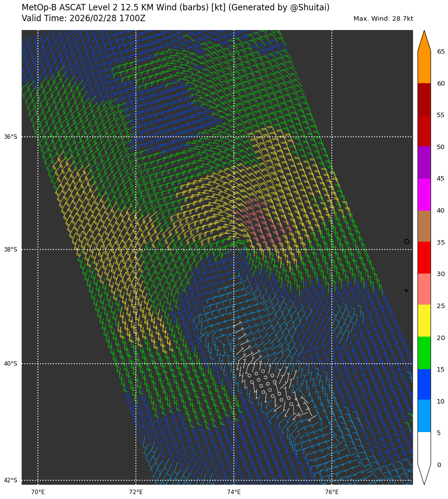
Task: Click the MetOp-B ASCAT chart title
Action: coord(175,7)
